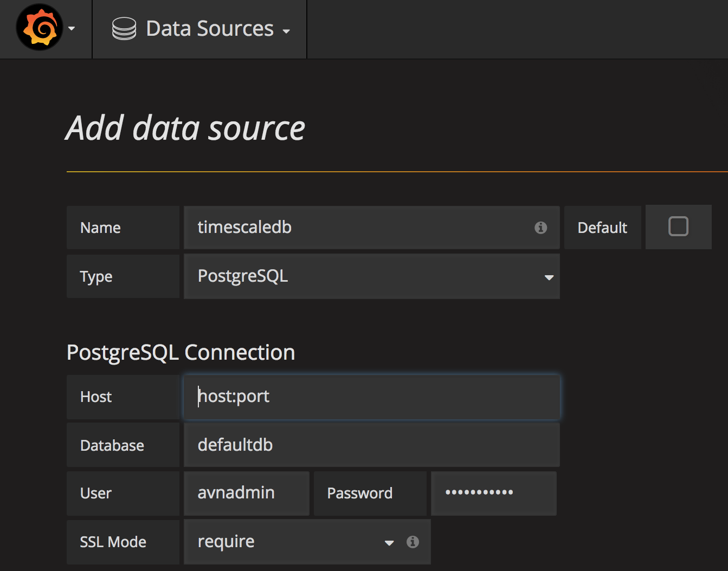The width and height of the screenshot is (728, 571).
Task: Click the SSL Mode dropdown arrow
Action: 389,543
